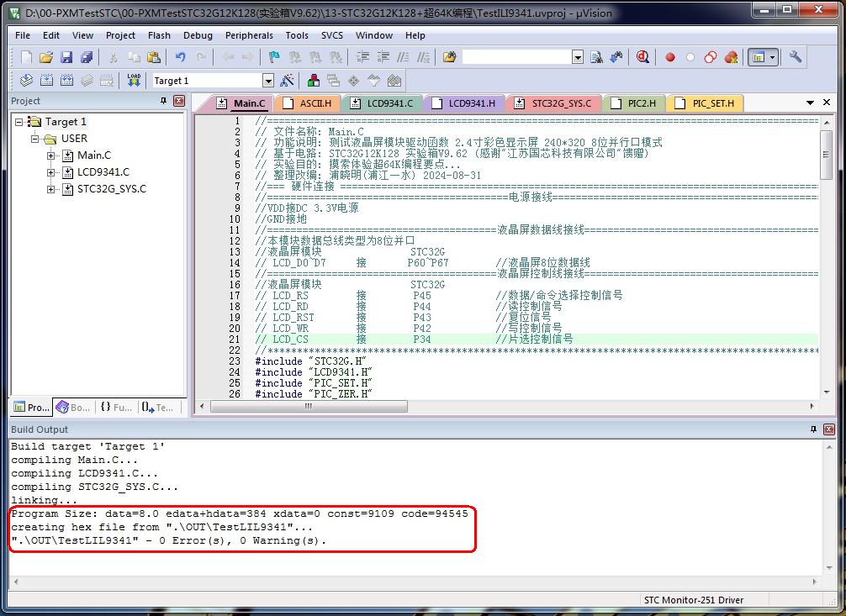Insert a breakpoint with the red dot icon

click(x=670, y=57)
